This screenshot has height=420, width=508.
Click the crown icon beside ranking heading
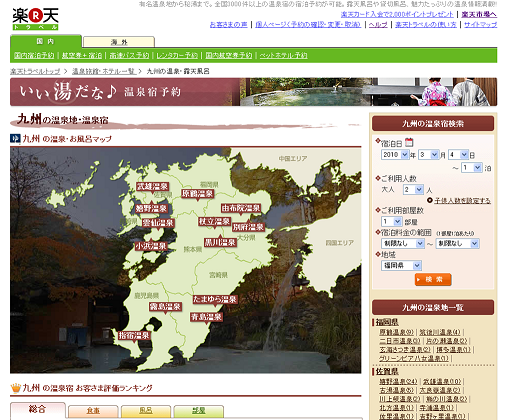15,388
